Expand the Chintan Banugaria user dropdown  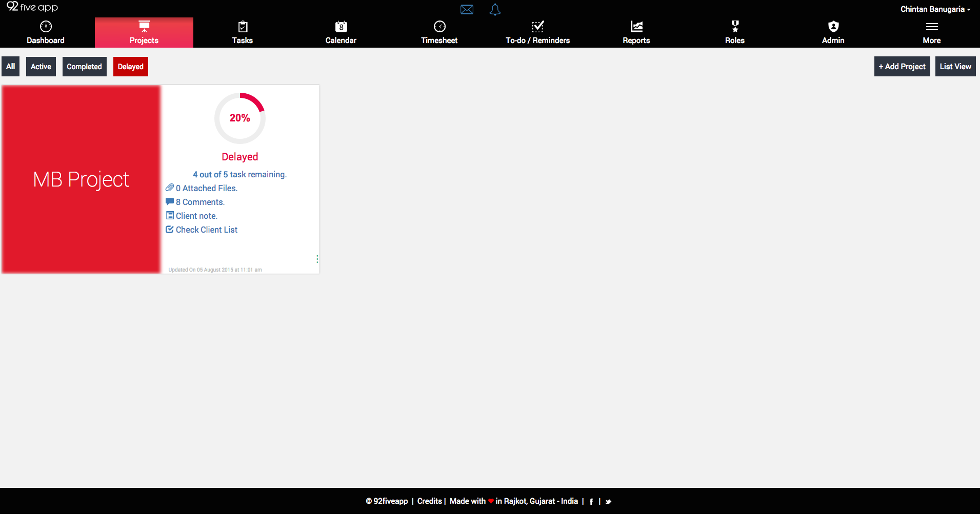pyautogui.click(x=935, y=9)
